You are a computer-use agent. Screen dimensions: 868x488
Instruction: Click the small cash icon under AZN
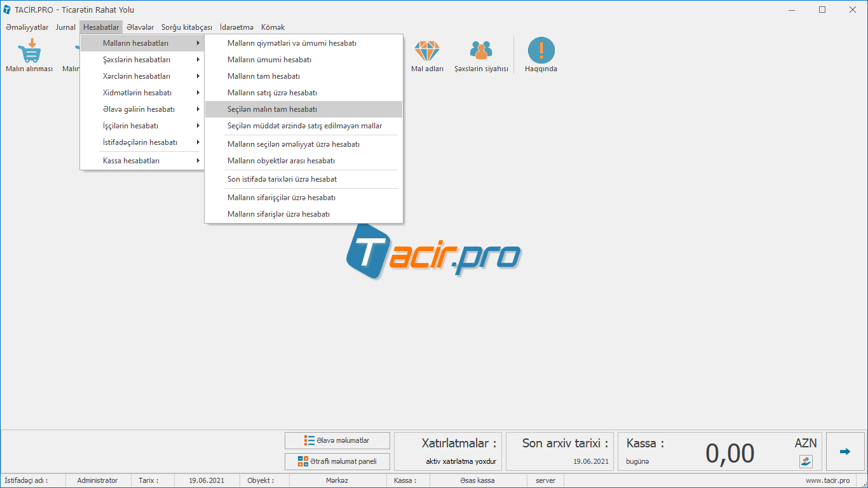806,461
